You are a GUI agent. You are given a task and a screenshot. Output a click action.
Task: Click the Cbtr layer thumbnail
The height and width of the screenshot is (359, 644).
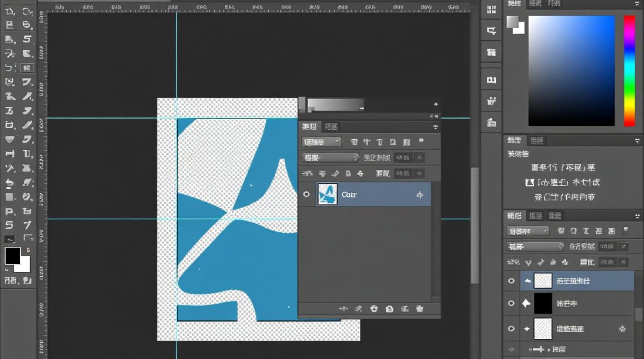point(328,194)
